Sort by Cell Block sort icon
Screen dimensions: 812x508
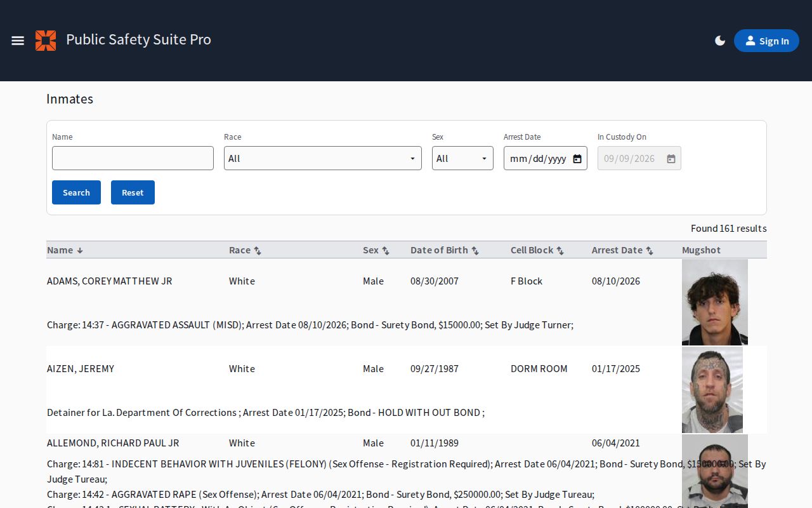560,251
